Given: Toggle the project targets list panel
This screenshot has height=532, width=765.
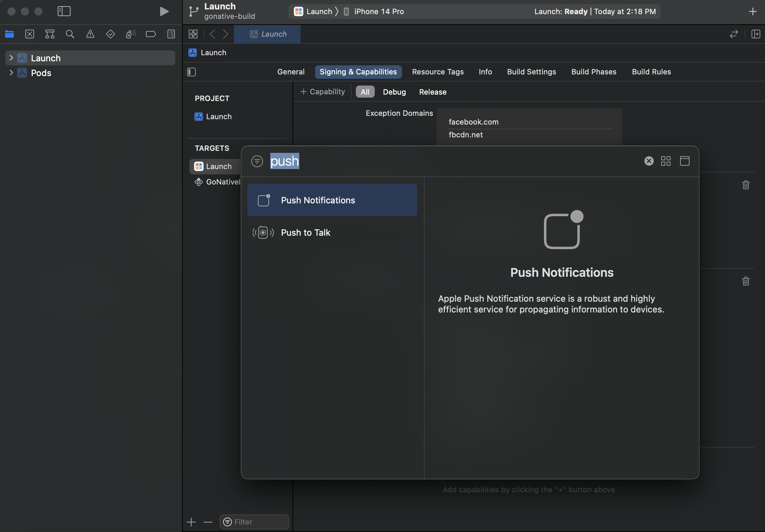Looking at the screenshot, I should tap(191, 72).
